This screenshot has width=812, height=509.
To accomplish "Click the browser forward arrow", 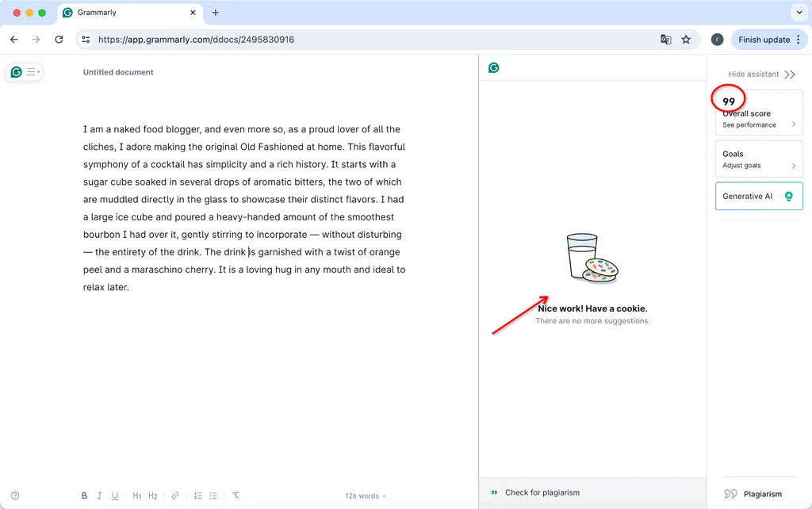I will pyautogui.click(x=36, y=40).
